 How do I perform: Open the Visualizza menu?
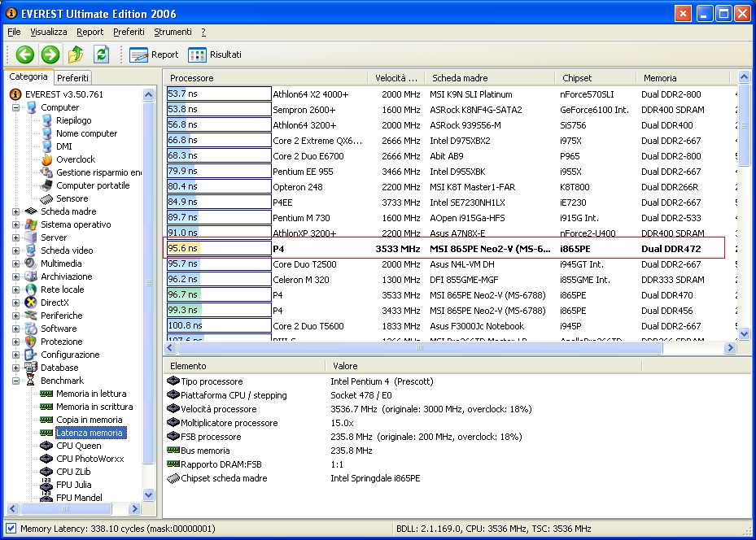49,32
